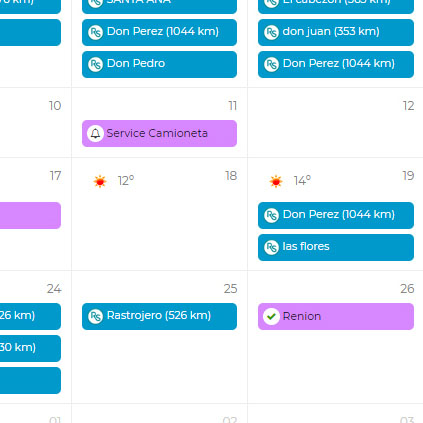Click the RS icon on Don Pedro event

95,64
